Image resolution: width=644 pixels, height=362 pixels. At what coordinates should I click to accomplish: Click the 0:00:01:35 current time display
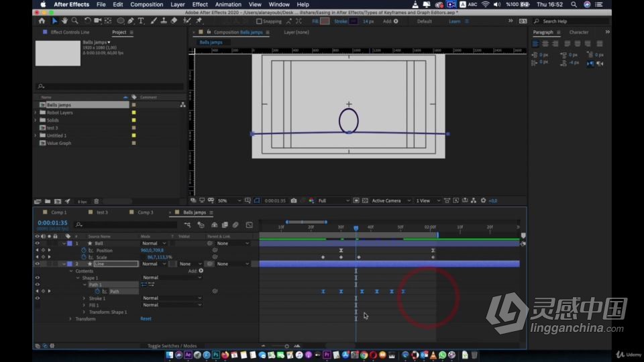52,223
